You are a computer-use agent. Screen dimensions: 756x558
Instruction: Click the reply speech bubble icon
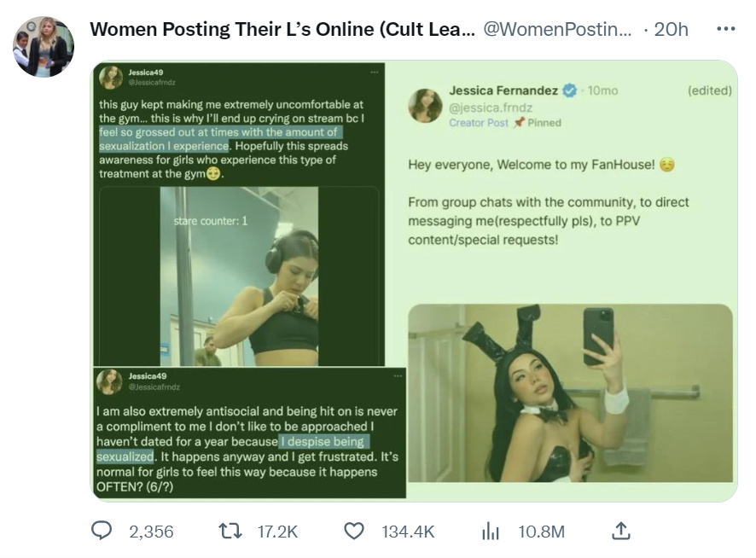102,531
